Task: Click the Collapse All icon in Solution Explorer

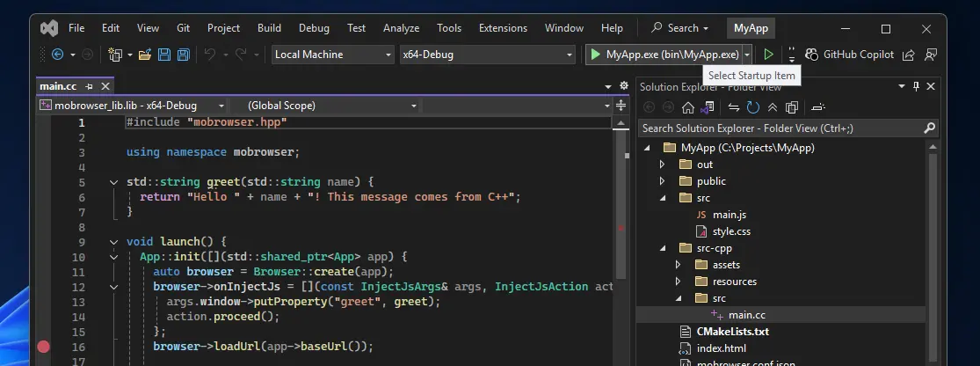Action: coord(773,107)
